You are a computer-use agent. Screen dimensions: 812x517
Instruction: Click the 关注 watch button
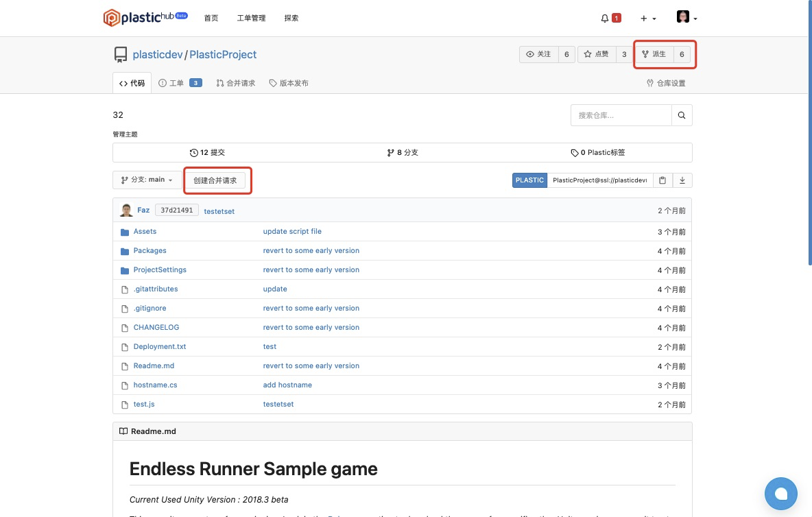[538, 54]
